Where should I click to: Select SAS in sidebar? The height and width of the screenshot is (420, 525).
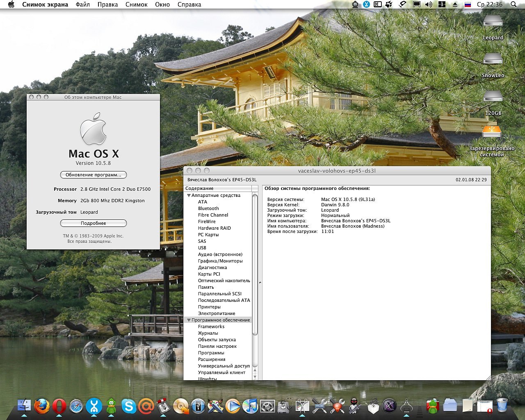pyautogui.click(x=202, y=241)
